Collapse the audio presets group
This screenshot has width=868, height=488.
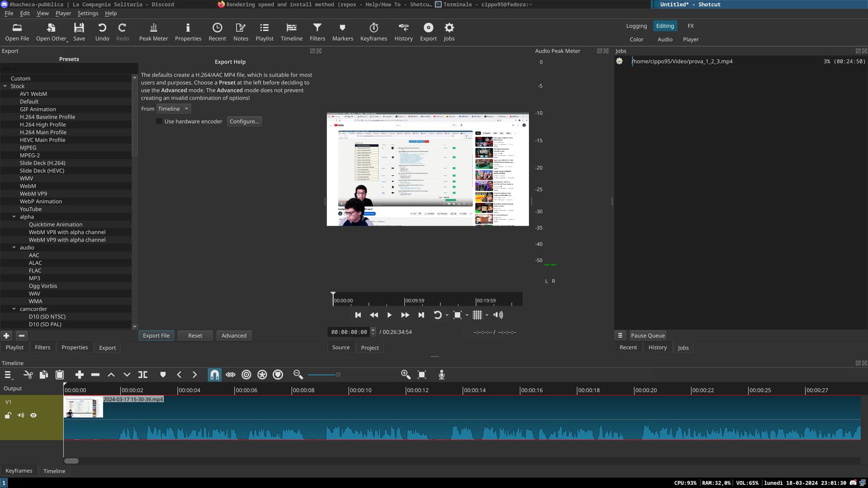click(x=14, y=247)
